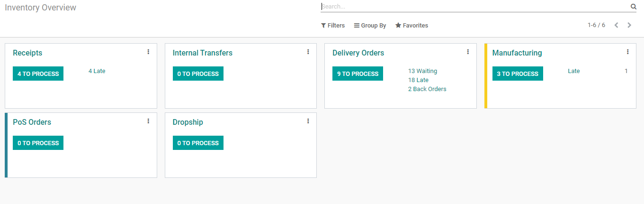Click the search magnifier icon
The width and height of the screenshot is (644, 204).
pyautogui.click(x=633, y=7)
